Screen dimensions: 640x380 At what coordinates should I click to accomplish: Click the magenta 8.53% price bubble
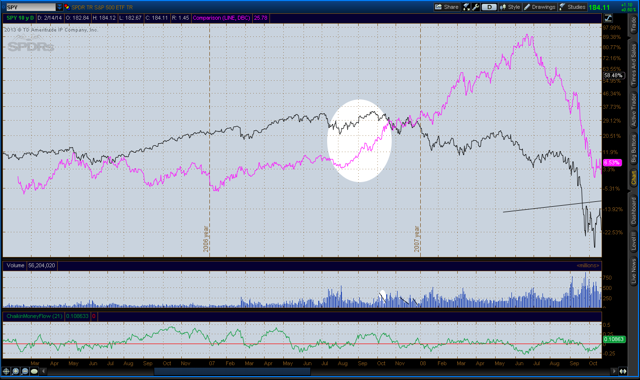[612, 162]
